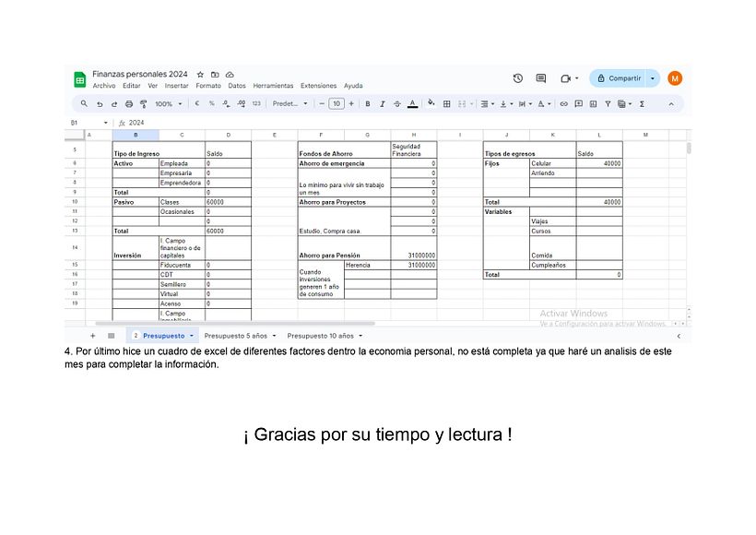Apply bold formatting from the toolbar
This screenshot has height=535, width=756.
coord(369,103)
